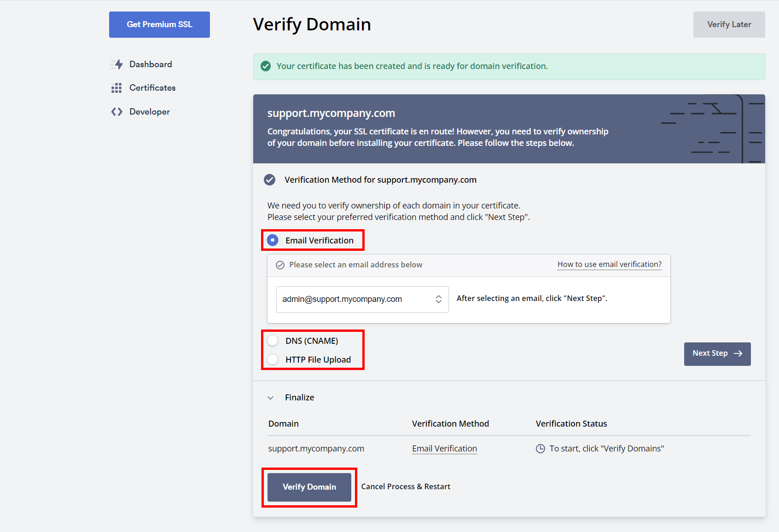Click the Developer code brackets icon

pyautogui.click(x=116, y=112)
